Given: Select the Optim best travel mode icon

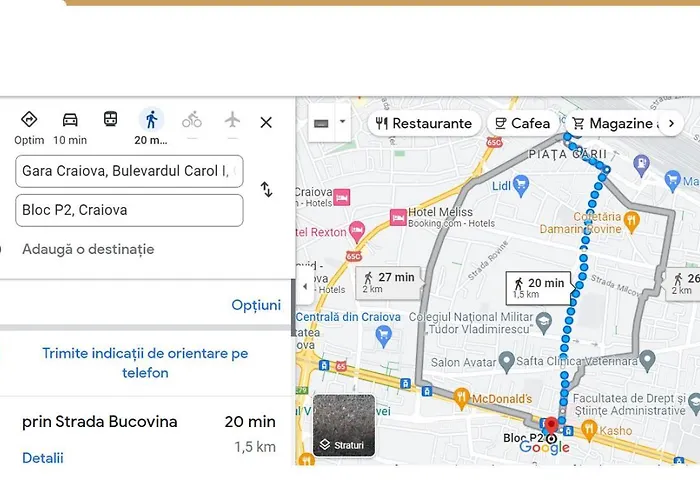Looking at the screenshot, I should tap(29, 121).
